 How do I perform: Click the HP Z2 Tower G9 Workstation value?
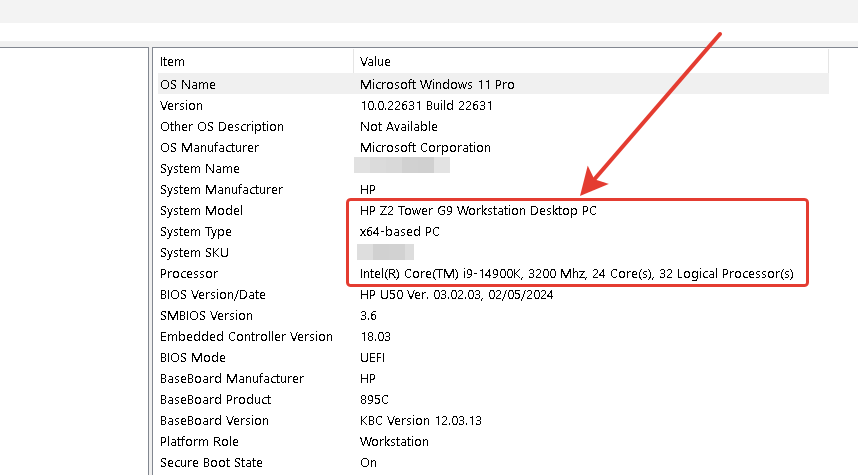coord(478,211)
